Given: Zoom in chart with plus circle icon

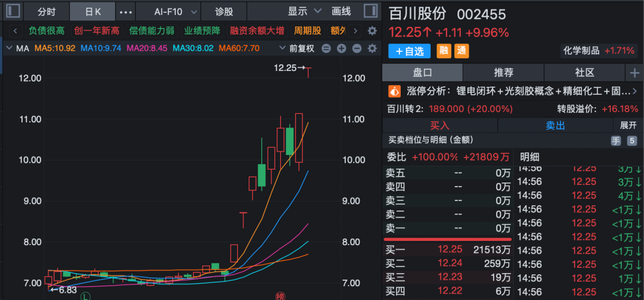Looking at the screenshot, I should click(341, 48).
